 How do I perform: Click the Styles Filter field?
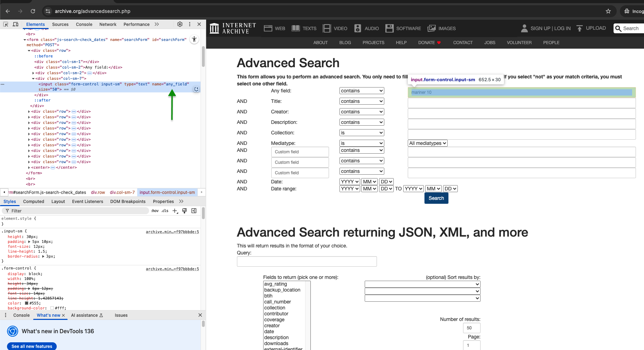(75, 211)
